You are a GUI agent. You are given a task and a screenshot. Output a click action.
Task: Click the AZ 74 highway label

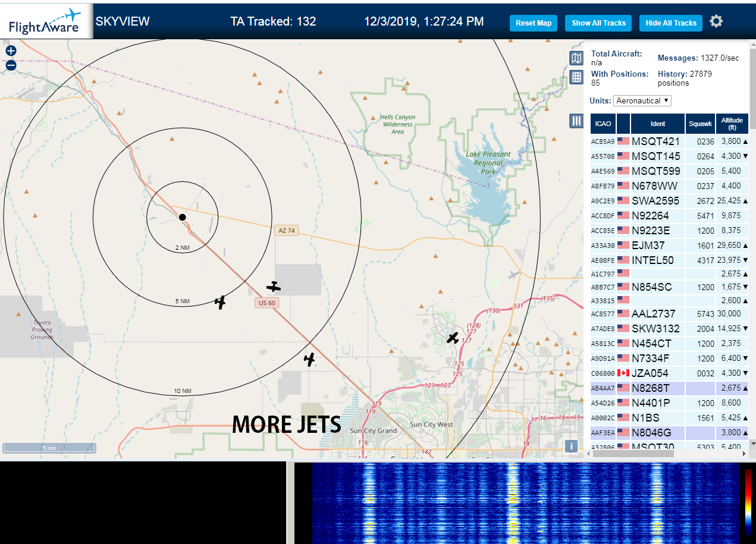click(x=286, y=231)
